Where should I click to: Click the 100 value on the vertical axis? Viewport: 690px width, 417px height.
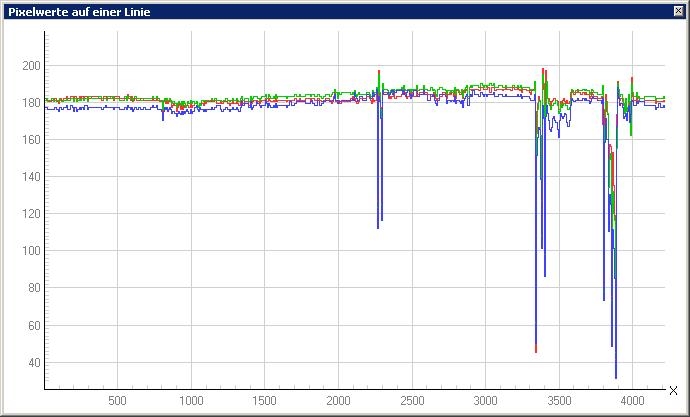pyautogui.click(x=30, y=251)
